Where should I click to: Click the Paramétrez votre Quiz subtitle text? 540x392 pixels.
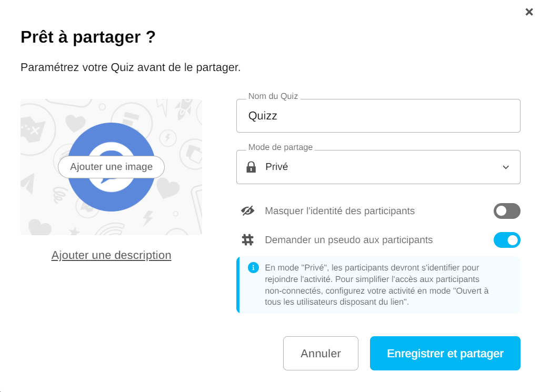pyautogui.click(x=130, y=67)
